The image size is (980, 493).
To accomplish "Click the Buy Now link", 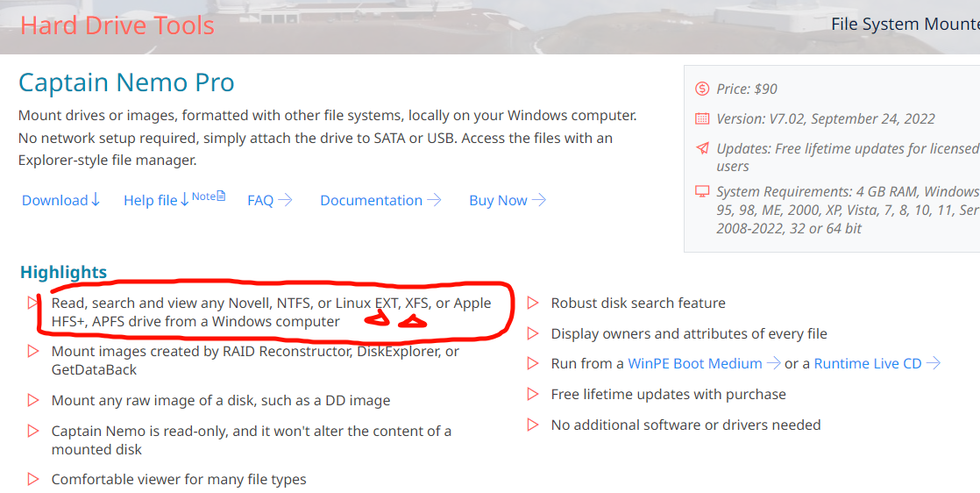I will [508, 200].
